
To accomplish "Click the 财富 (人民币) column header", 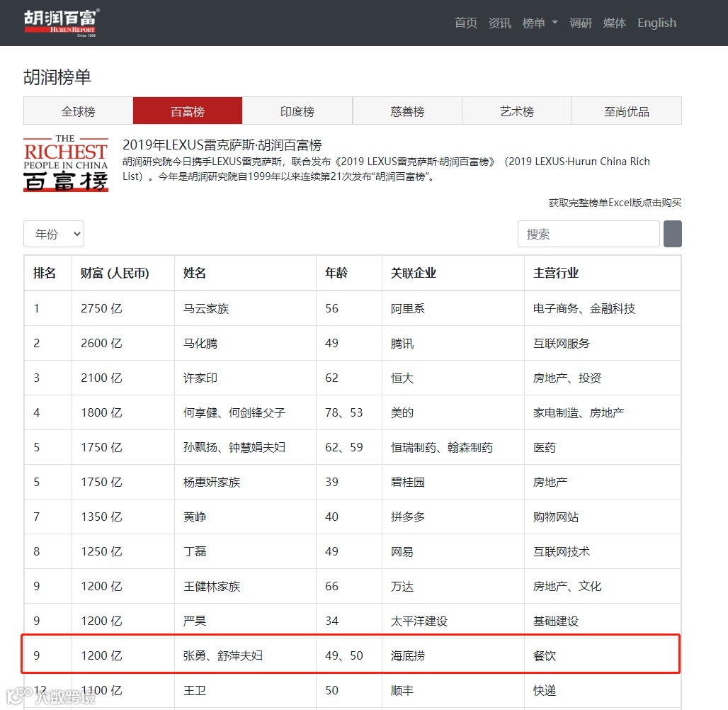I will tap(115, 273).
